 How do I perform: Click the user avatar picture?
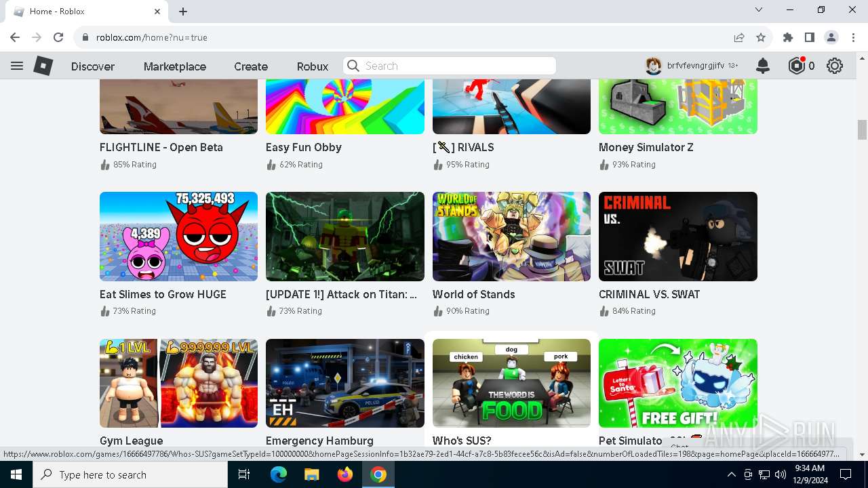tap(653, 66)
